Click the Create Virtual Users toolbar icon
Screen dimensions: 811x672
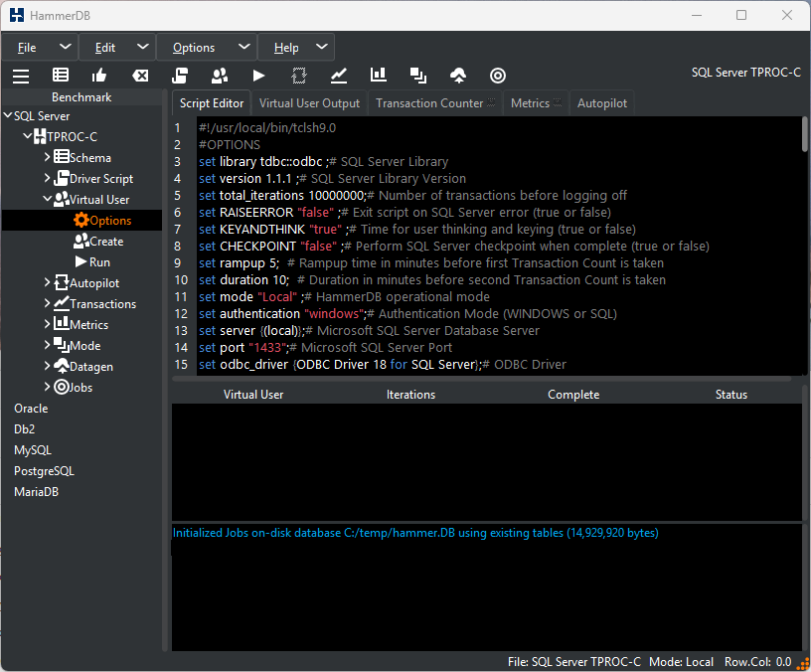point(220,76)
